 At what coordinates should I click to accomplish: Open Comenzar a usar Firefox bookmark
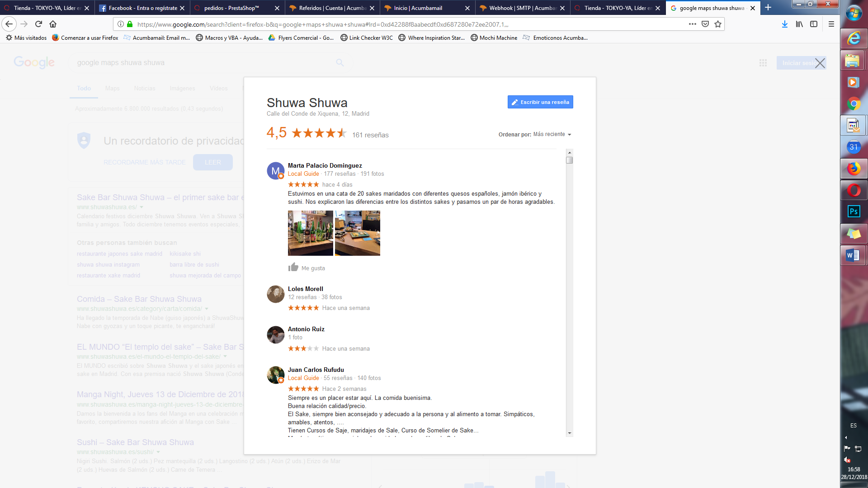[x=85, y=38]
